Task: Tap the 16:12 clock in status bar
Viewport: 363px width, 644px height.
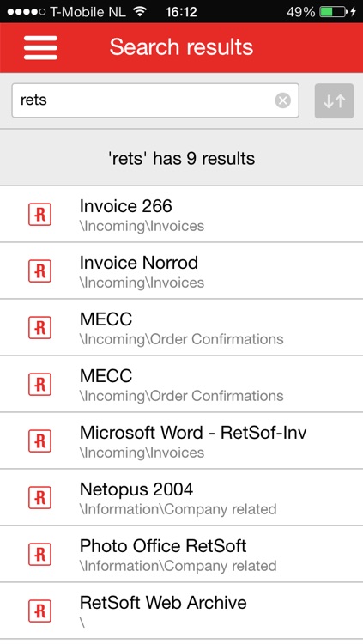Action: [181, 12]
